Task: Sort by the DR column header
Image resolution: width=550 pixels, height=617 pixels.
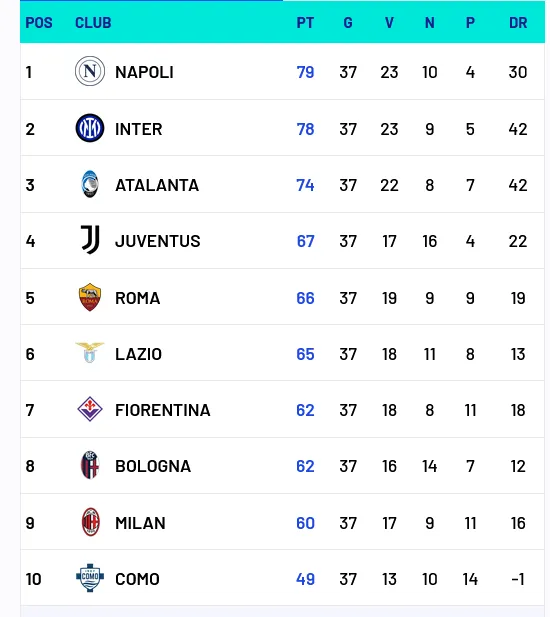Action: click(518, 23)
